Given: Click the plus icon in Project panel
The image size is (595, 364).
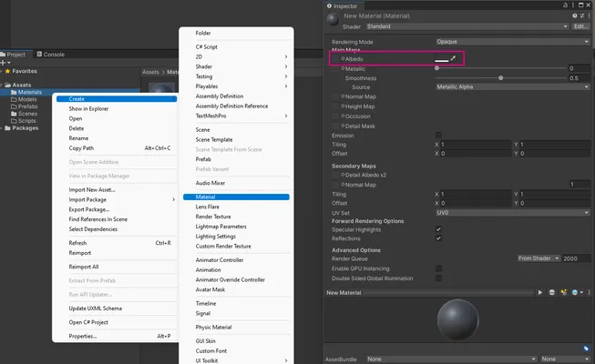Looking at the screenshot, I should [3, 63].
